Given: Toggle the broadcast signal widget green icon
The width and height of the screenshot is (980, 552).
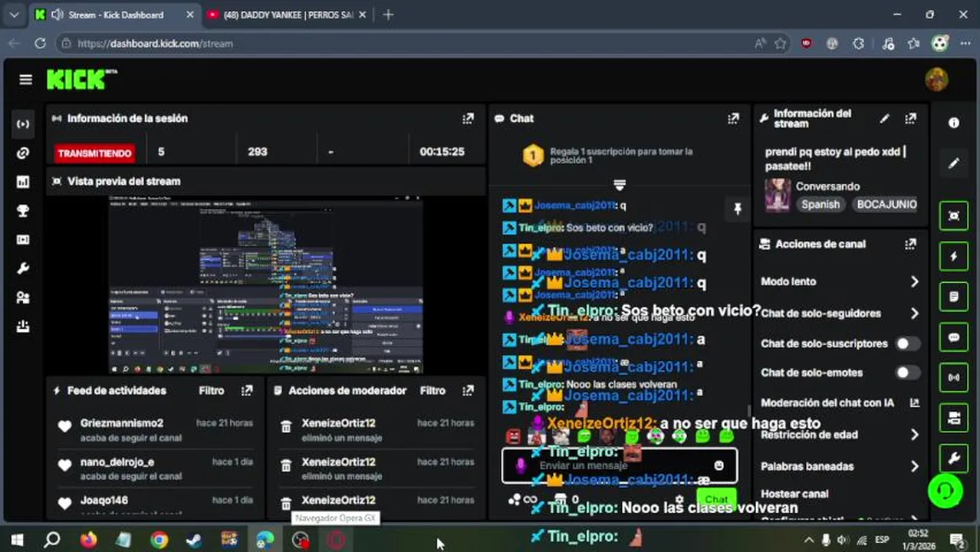Looking at the screenshot, I should [x=954, y=378].
